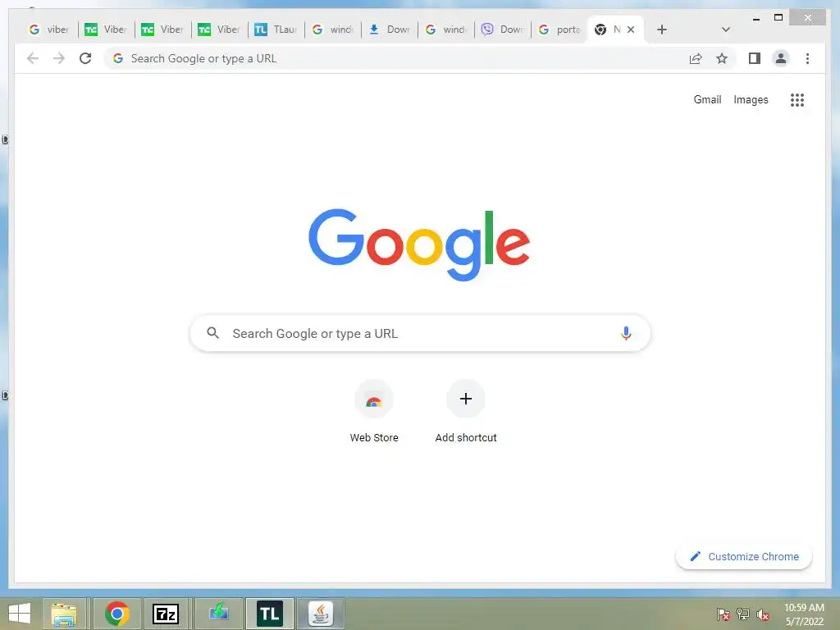Open the Google apps grid

797,100
